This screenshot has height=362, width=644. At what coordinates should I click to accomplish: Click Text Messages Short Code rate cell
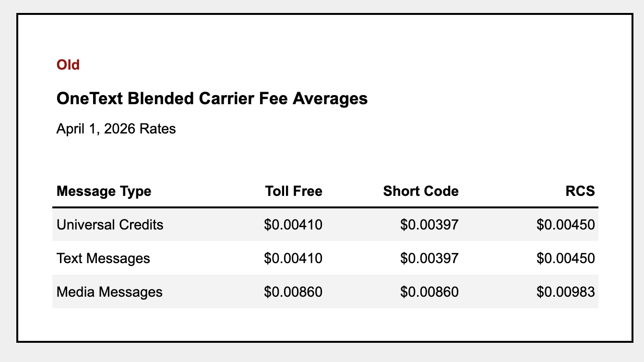429,258
